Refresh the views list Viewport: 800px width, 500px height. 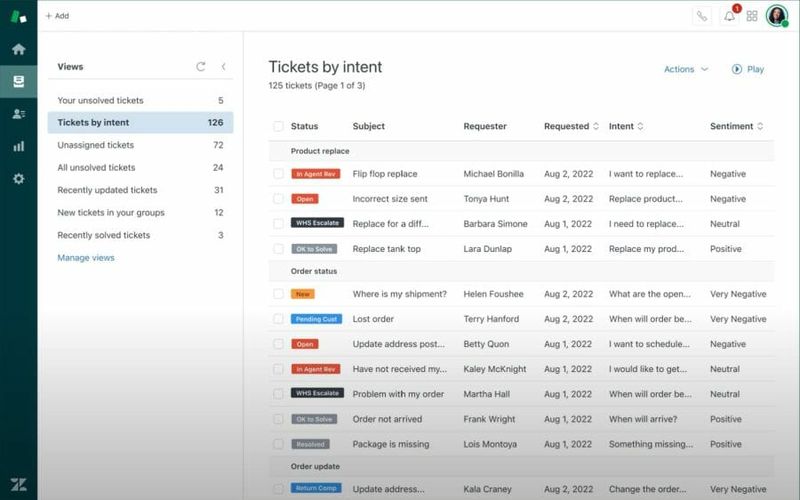(201, 67)
